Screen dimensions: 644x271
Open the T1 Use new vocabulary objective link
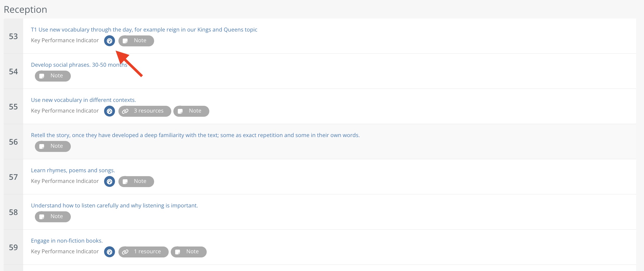(144, 30)
